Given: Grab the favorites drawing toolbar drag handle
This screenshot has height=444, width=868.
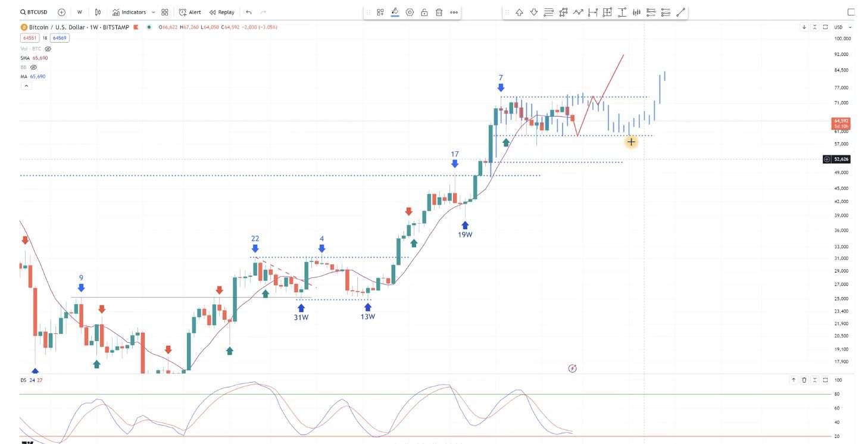Looking at the screenshot, I should [x=507, y=12].
